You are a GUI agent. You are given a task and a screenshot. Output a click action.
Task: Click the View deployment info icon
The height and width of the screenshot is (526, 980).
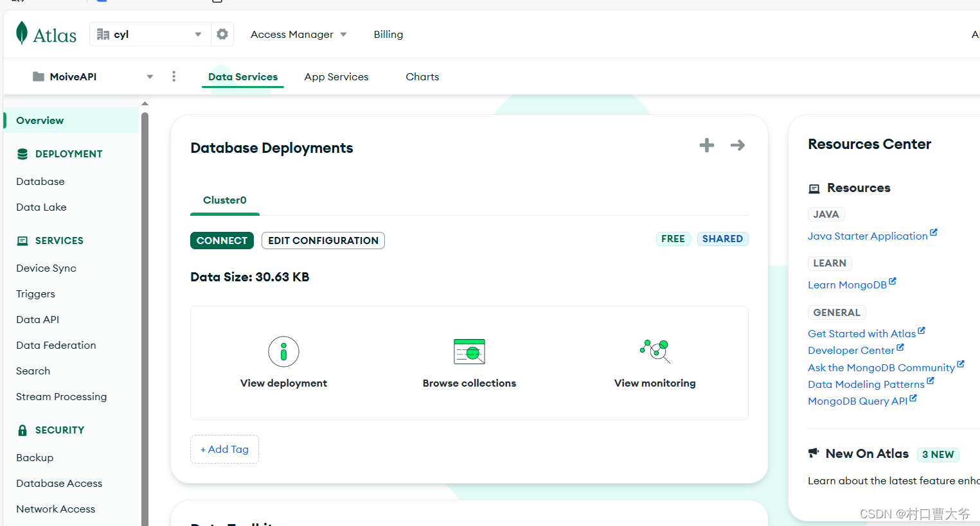tap(283, 351)
